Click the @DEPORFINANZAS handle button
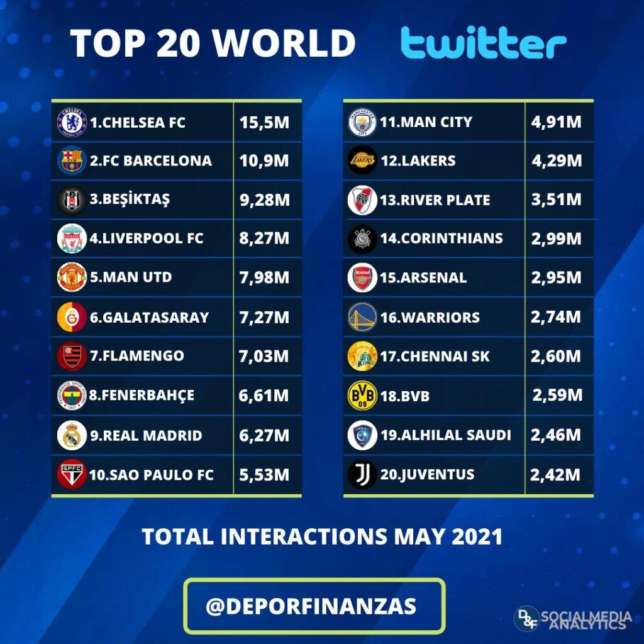This screenshot has width=644, height=644. (314, 606)
